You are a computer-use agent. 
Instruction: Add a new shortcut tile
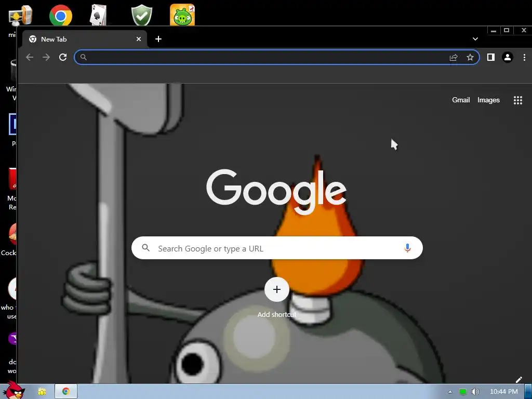coord(277,289)
